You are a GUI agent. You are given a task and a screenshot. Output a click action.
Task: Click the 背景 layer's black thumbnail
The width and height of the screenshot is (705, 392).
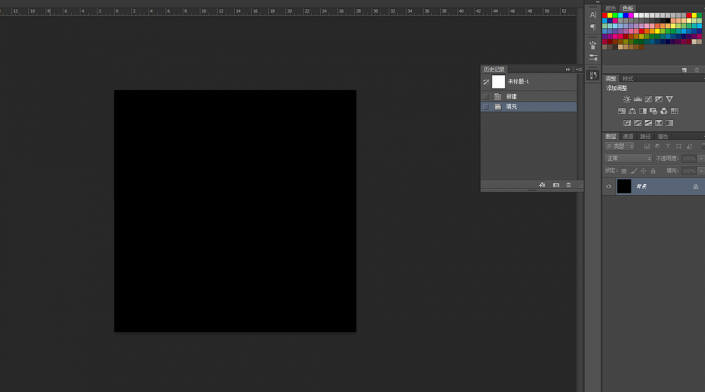pyautogui.click(x=624, y=186)
